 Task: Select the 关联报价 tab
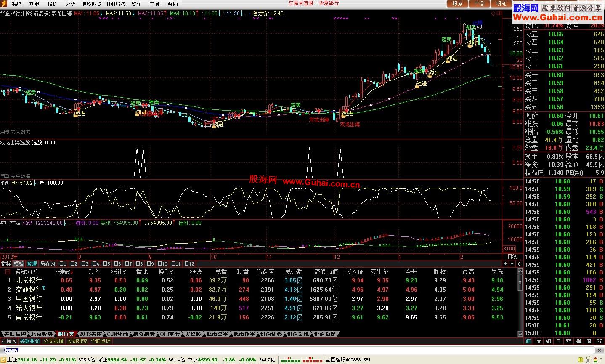(x=30, y=341)
